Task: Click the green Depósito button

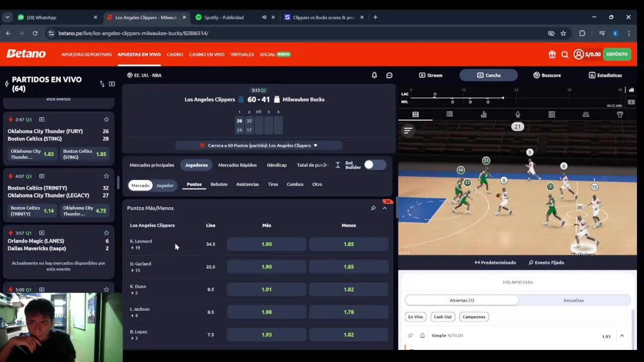Action: [617, 54]
